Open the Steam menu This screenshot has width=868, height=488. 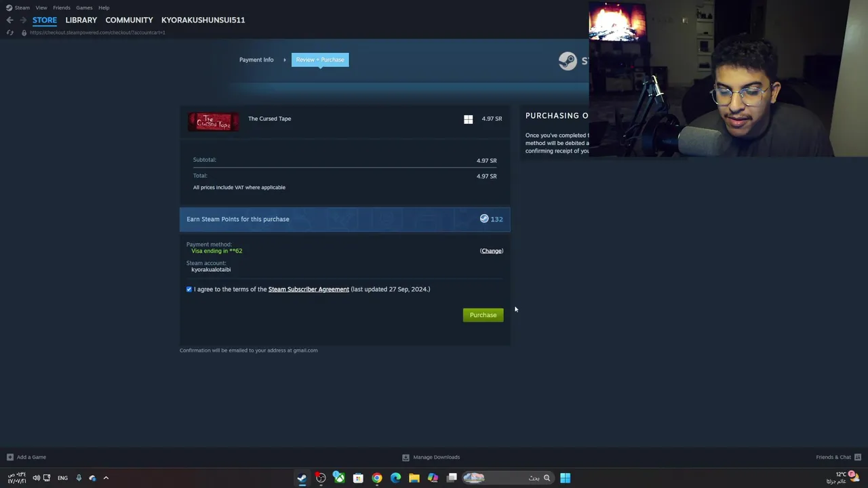[x=22, y=7]
